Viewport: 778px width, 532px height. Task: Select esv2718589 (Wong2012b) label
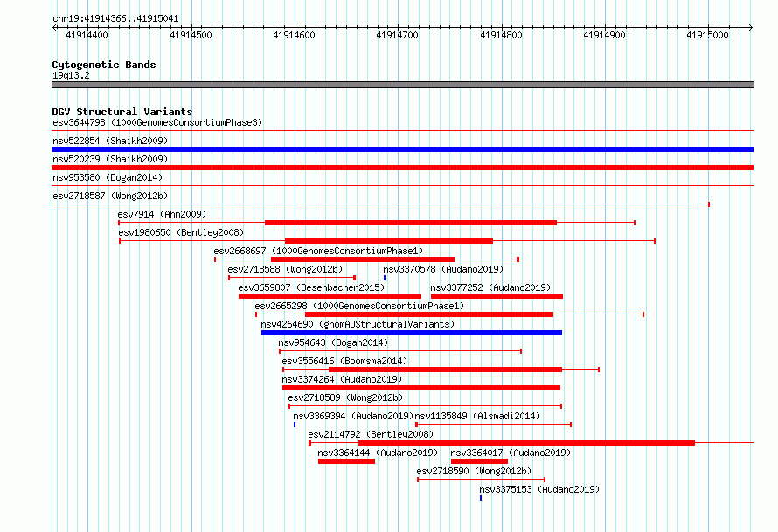click(345, 397)
